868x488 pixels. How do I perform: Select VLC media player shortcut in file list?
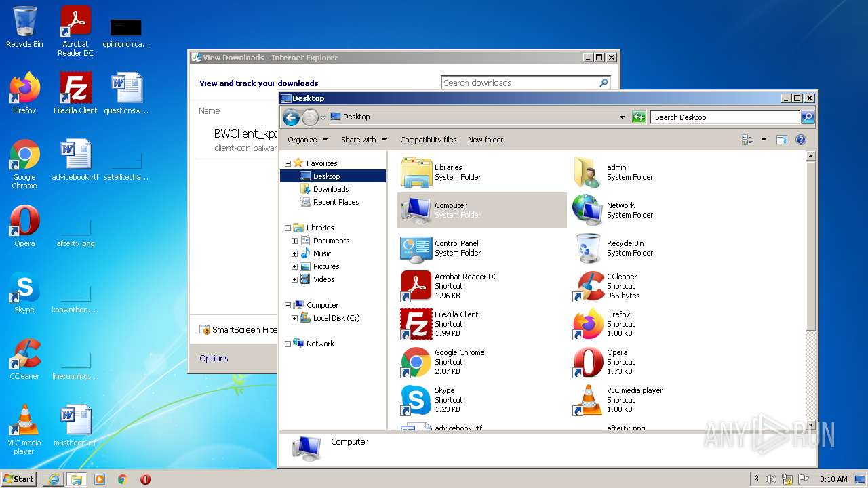[x=654, y=400]
